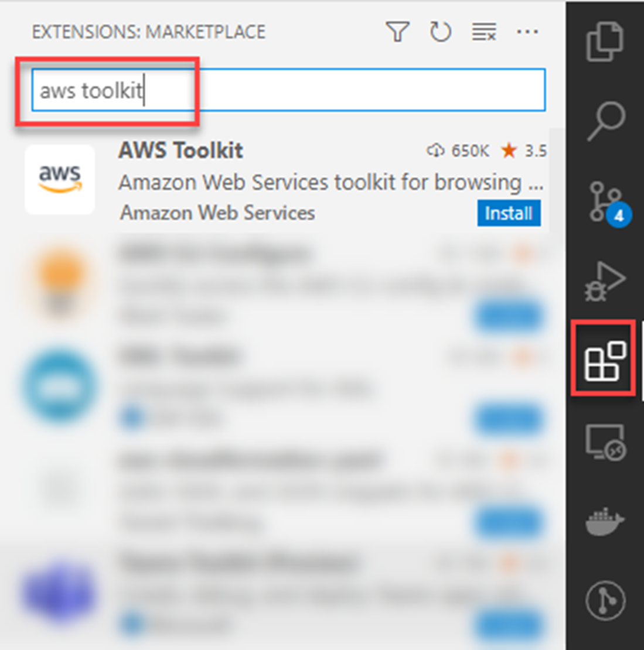Screen dimensions: 644x650
Task: Open Source Control with 4 pending changes
Action: (608, 203)
